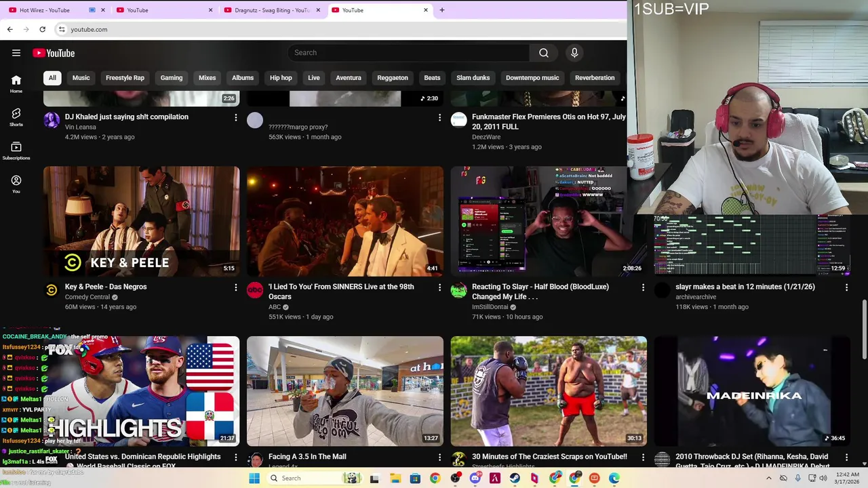This screenshot has width=868, height=488.
Task: Select the Reverberation filter chip
Action: click(595, 78)
